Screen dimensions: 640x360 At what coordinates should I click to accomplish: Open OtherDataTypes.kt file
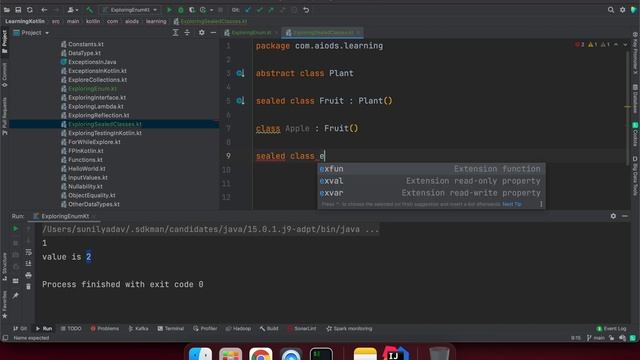[x=94, y=204]
